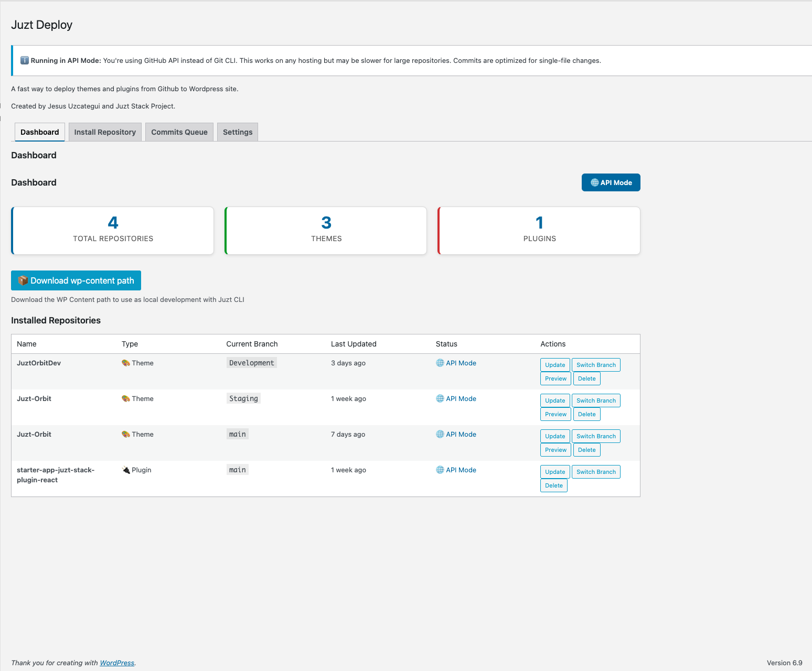
Task: Switch Branch for Juzt-Orbit on Staging
Action: 596,401
